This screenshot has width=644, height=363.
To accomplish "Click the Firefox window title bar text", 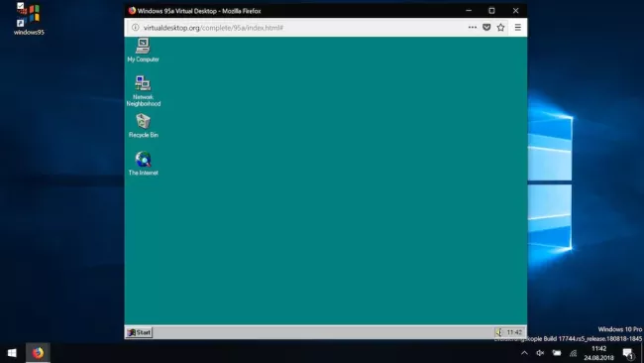I will [199, 11].
